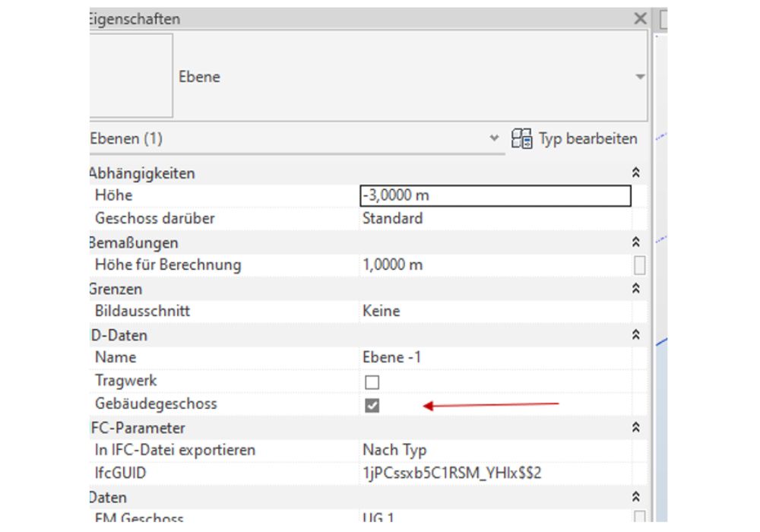Collapse the IFC-Parameter section

point(636,428)
